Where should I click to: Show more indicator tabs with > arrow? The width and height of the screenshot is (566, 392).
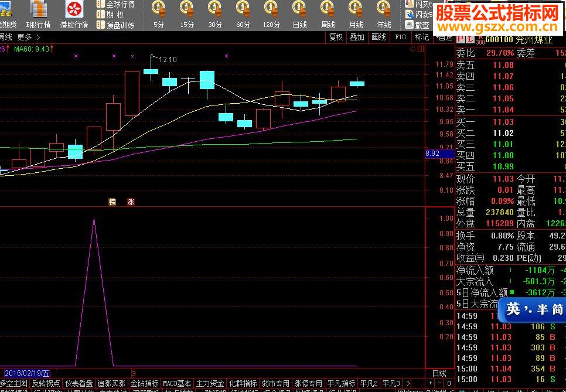[x=408, y=383]
